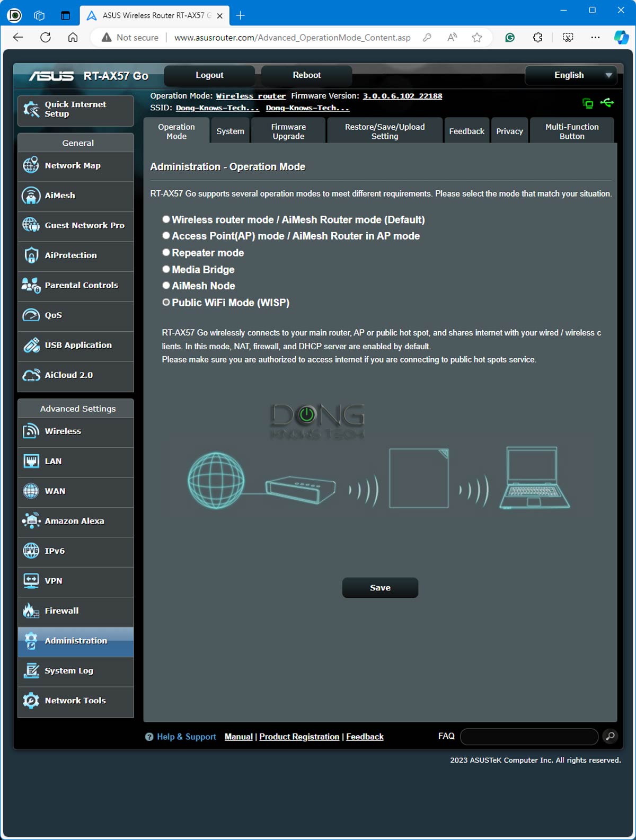Open USB Application icon
Image resolution: width=636 pixels, height=840 pixels.
(x=31, y=345)
